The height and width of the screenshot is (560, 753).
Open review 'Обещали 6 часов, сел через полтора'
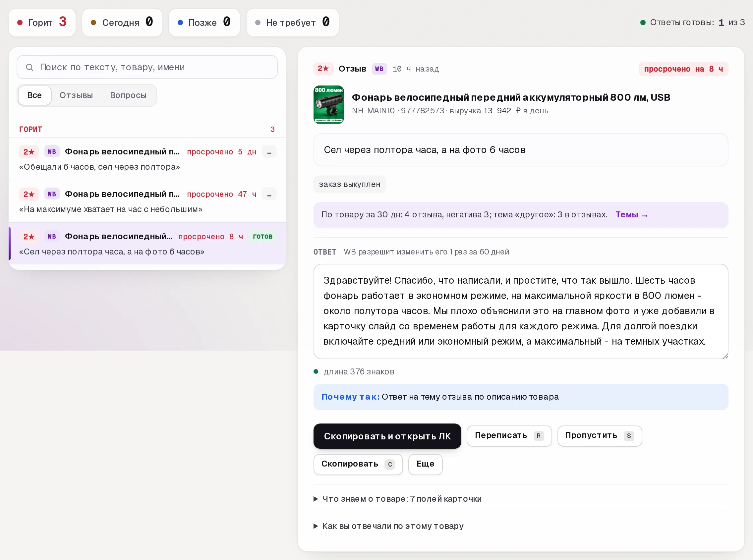147,159
